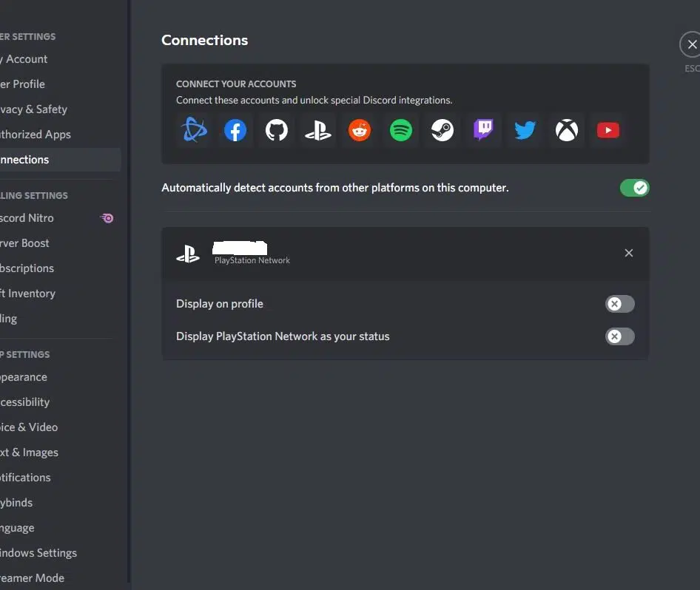This screenshot has width=700, height=590.
Task: Click the PlayStation icon in Connect Your Accounts
Action: [x=318, y=130]
